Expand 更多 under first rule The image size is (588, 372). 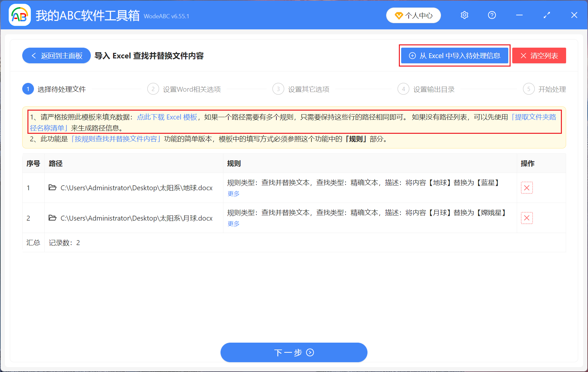pyautogui.click(x=233, y=194)
